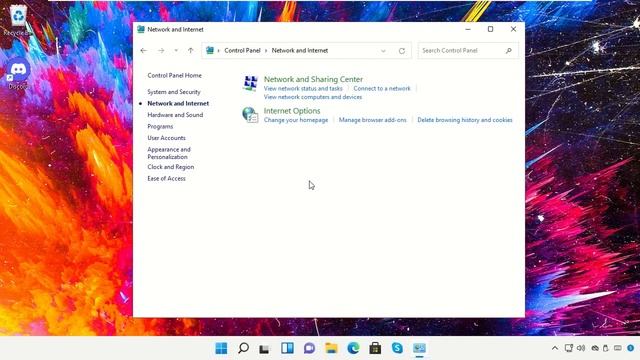Go forward with the forward arrow
The image size is (640, 360).
[x=161, y=51]
